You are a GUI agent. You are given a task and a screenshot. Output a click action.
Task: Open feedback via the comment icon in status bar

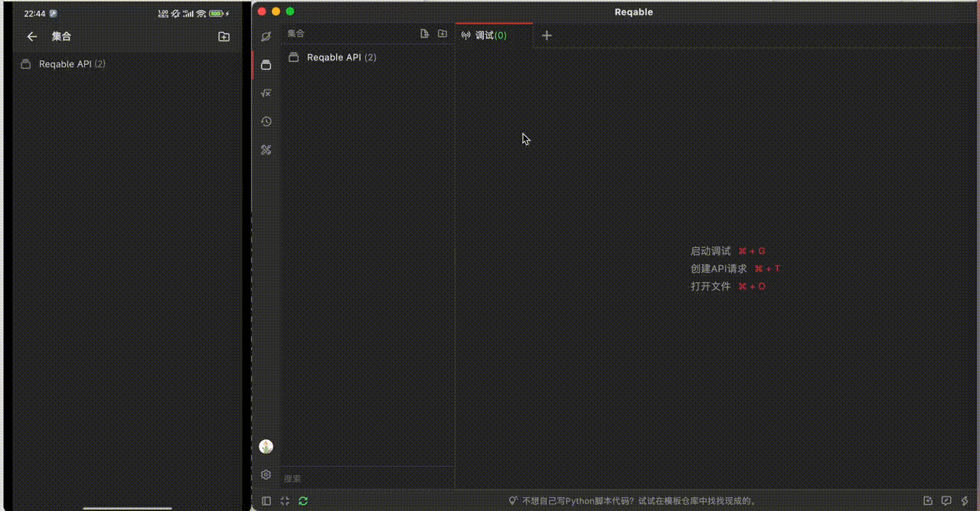tap(947, 500)
